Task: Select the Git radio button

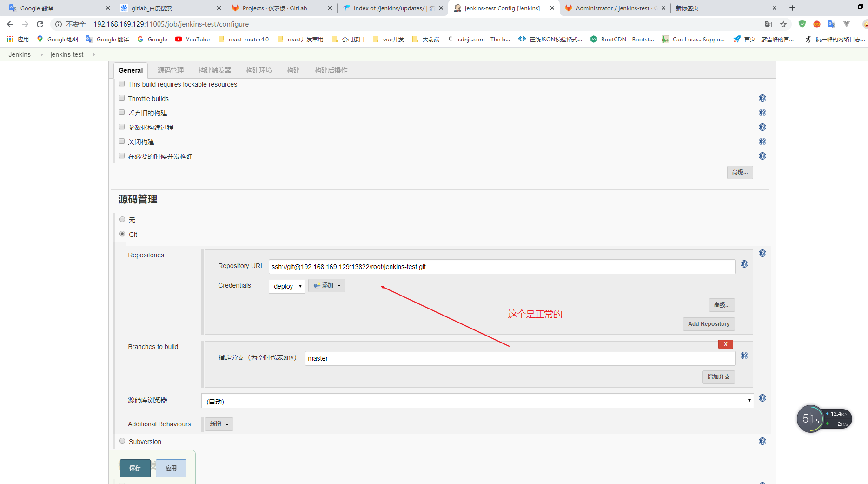Action: pos(122,234)
